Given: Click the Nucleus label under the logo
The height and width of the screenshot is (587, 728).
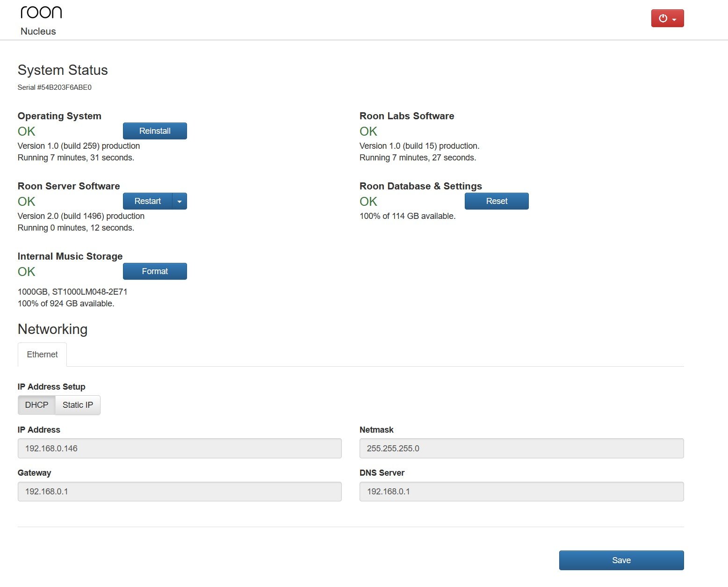Looking at the screenshot, I should tap(38, 31).
